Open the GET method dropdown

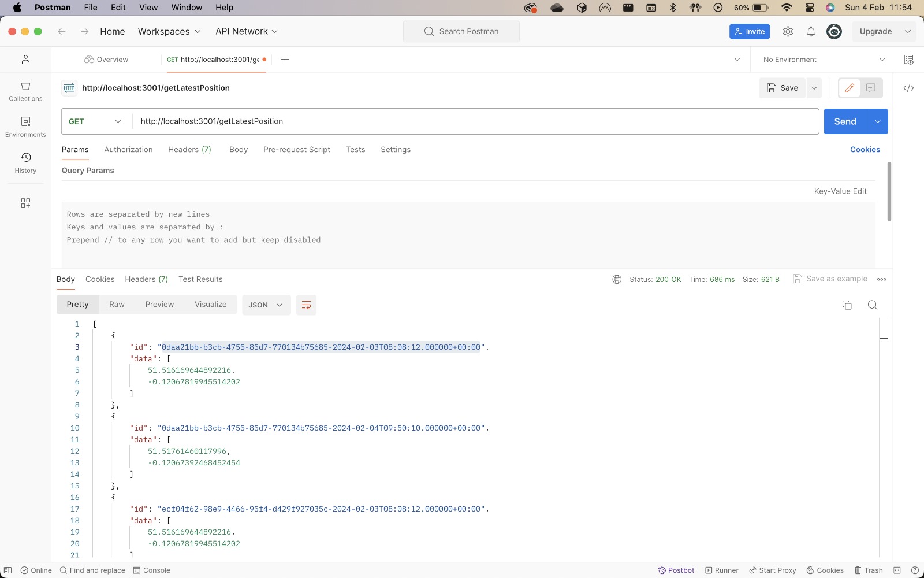(x=96, y=121)
